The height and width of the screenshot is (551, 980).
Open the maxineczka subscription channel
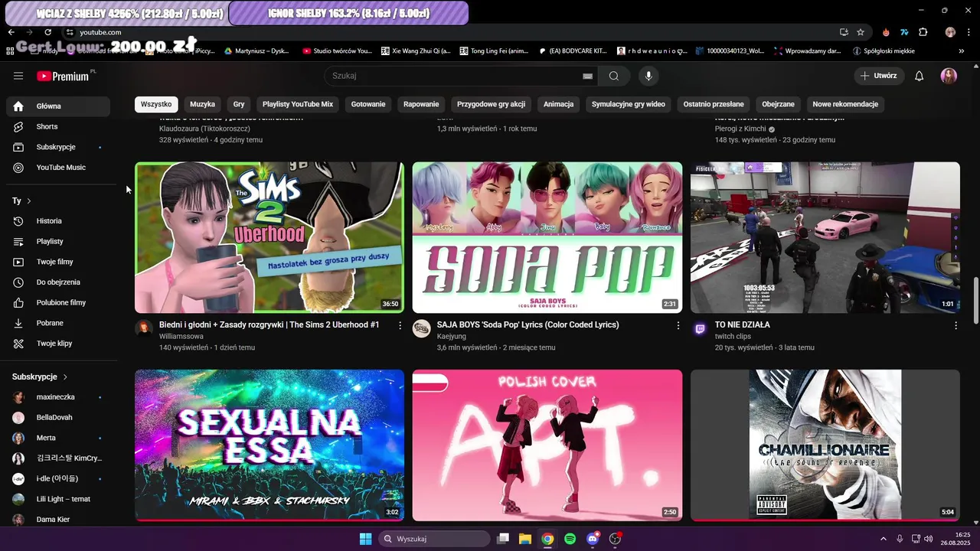coord(58,397)
